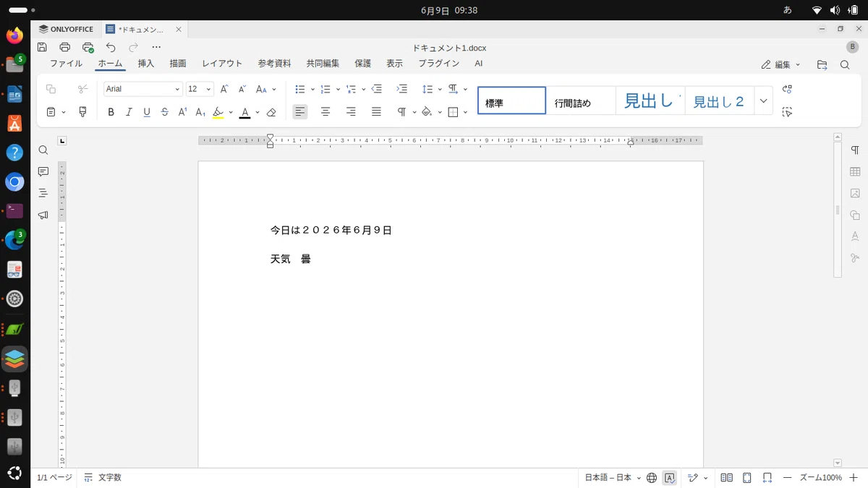Screen dimensions: 868x488
Task: Align text left
Action: 300,112
